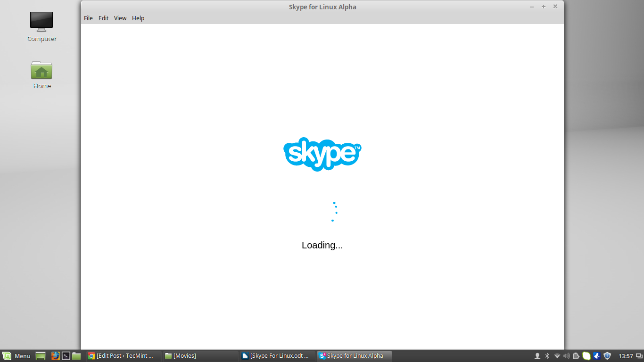
Task: Click the user account tray icon
Action: (537, 356)
